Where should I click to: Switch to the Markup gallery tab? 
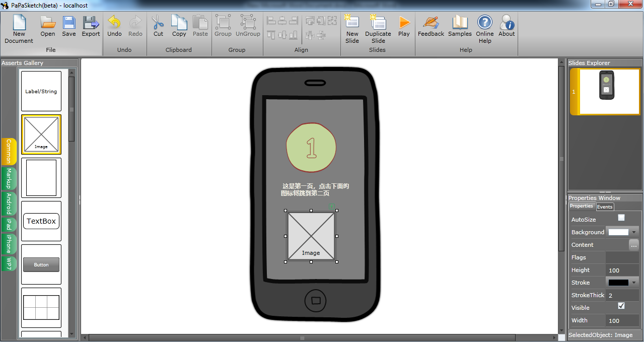click(x=9, y=178)
